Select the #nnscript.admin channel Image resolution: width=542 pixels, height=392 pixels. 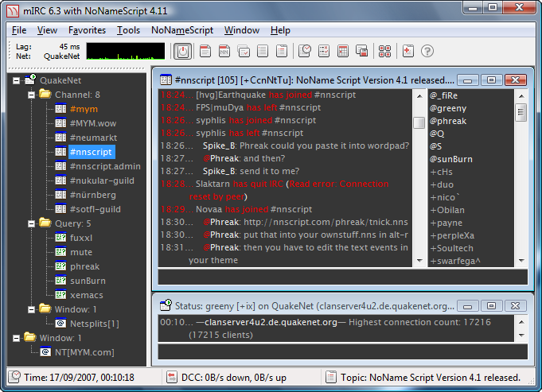coord(105,166)
